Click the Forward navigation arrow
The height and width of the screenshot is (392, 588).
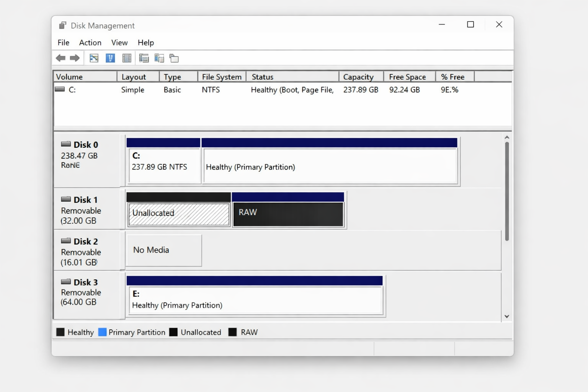coord(75,58)
